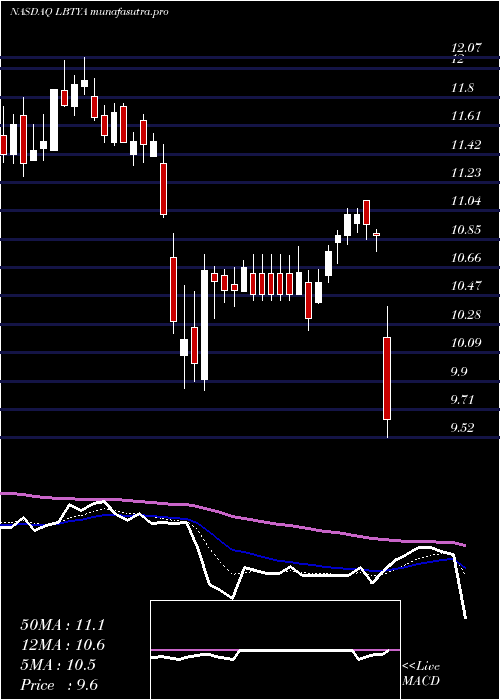Click the 10.09 price axis label
Viewport: 500px width, 700px height.
point(466,343)
